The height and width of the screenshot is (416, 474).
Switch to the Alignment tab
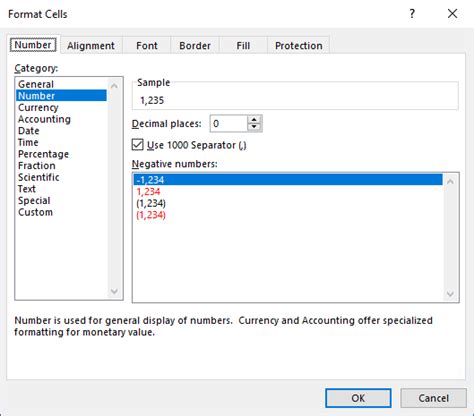tap(91, 45)
